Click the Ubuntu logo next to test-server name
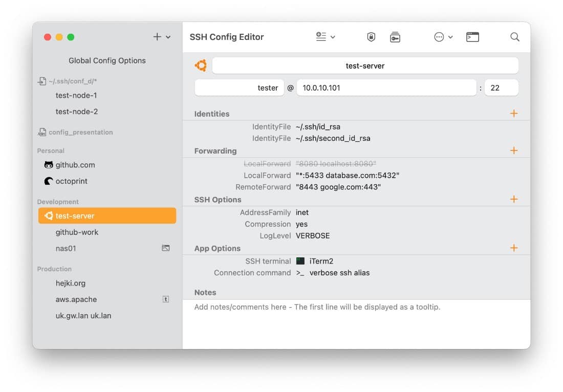Image resolution: width=563 pixels, height=392 pixels. tap(200, 66)
